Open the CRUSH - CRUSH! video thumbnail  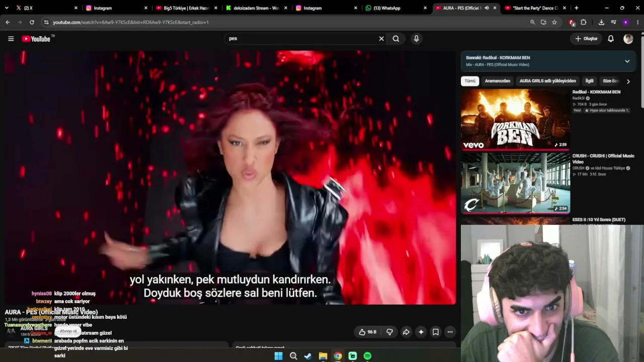point(515,183)
